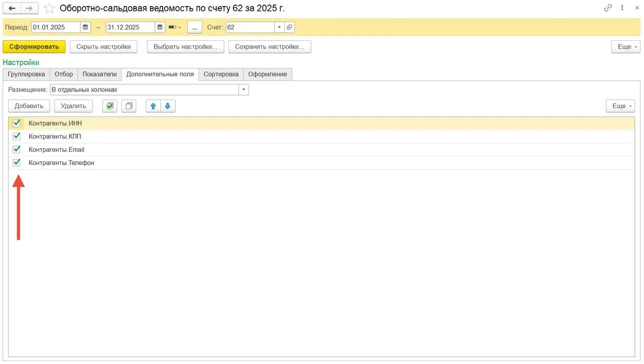The width and height of the screenshot is (644, 364).
Task: Click the end date field 31.12.2025
Action: (130, 27)
